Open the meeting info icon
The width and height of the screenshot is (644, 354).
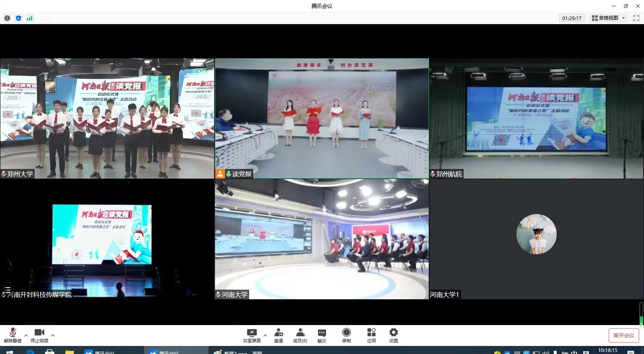(7, 18)
